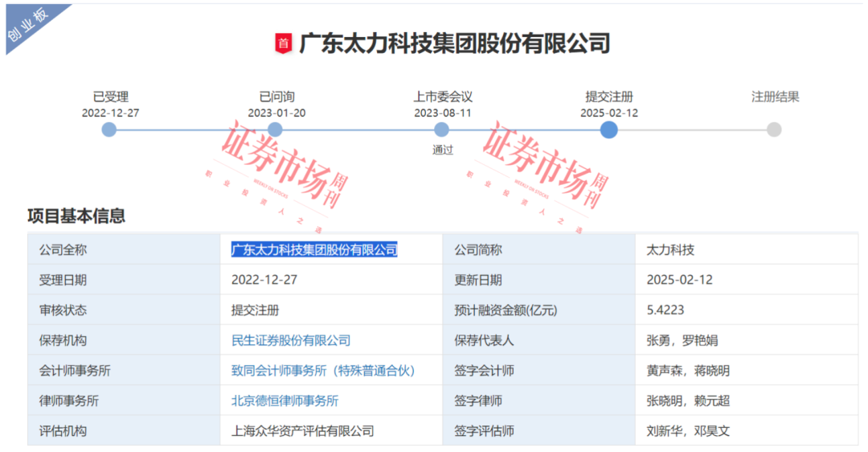Click the 保荐机构 label cell
The height and width of the screenshot is (452, 868).
tap(124, 340)
